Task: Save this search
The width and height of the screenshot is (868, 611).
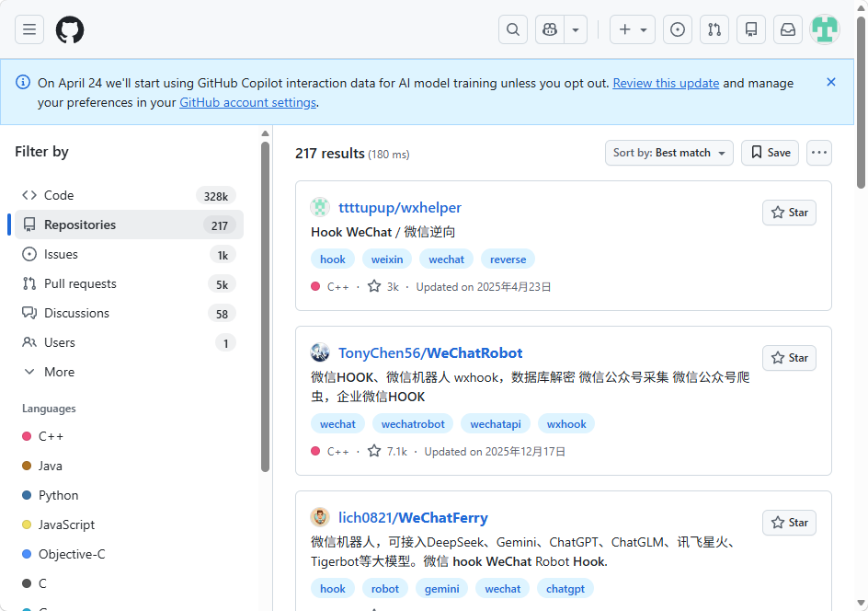Action: coord(770,153)
